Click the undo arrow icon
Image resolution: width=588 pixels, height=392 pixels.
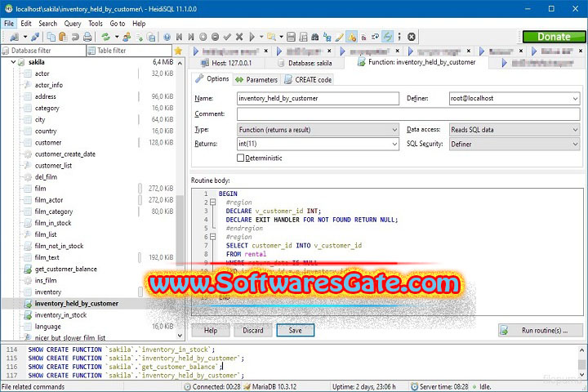(75, 37)
